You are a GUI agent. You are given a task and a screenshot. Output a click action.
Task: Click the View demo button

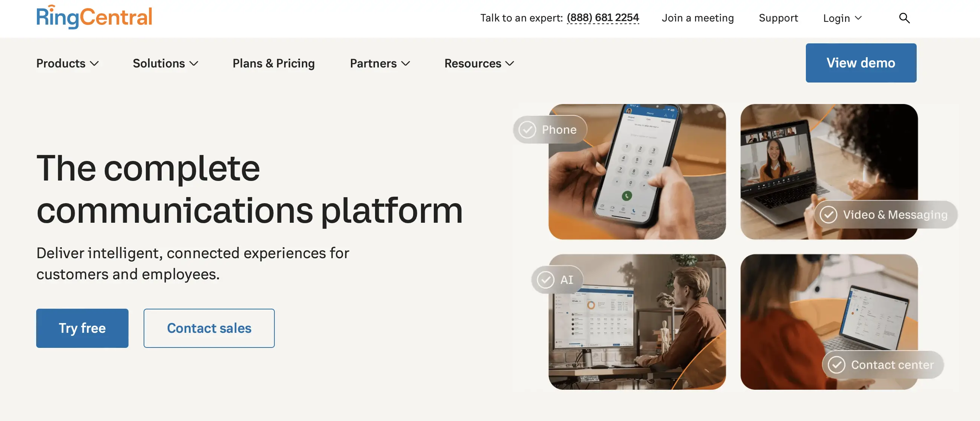[861, 63]
